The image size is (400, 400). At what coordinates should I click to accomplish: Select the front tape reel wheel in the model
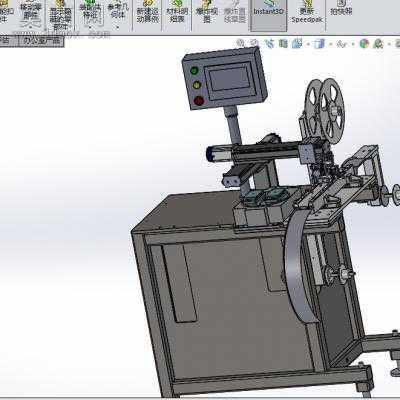(331, 110)
